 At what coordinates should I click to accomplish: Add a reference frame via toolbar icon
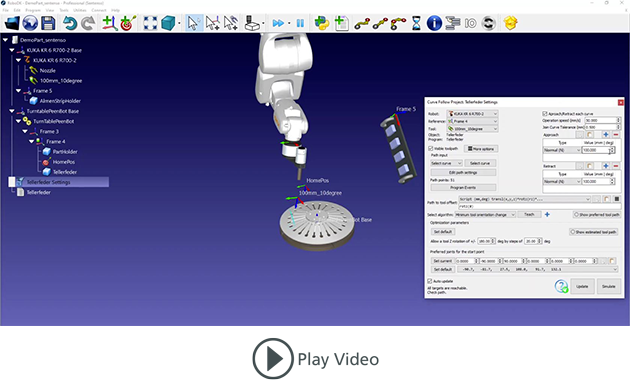point(109,23)
